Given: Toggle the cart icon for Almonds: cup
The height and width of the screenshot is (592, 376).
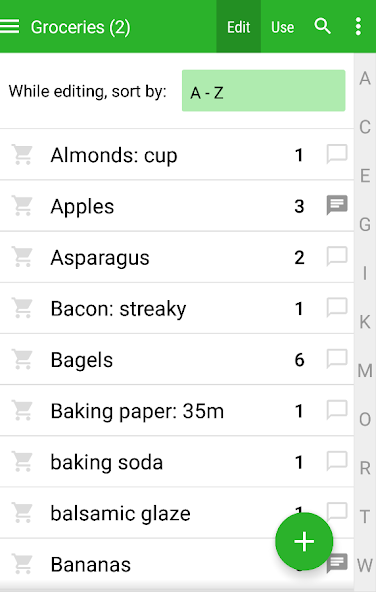Looking at the screenshot, I should click(x=22, y=154).
